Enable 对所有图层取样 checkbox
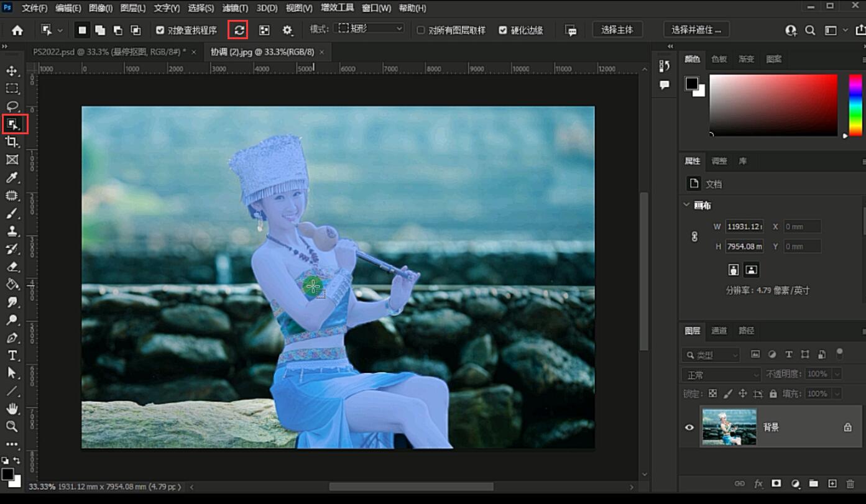This screenshot has height=504, width=866. (x=421, y=30)
